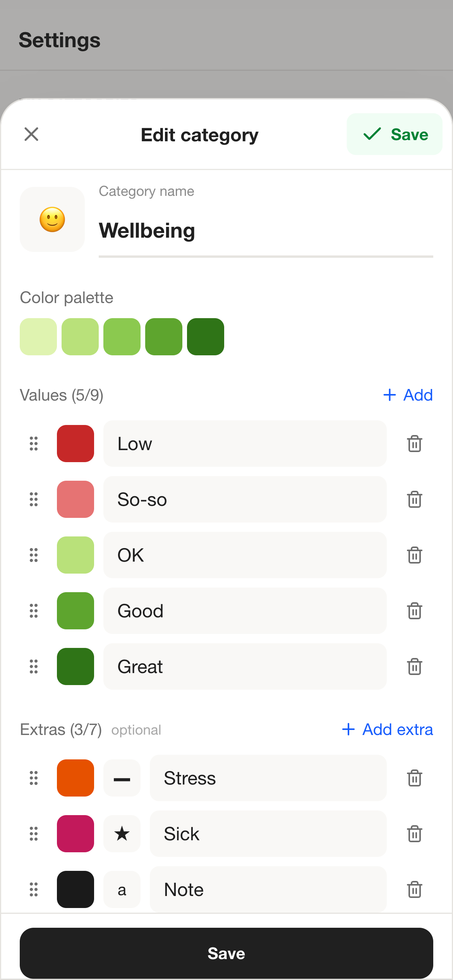453x980 pixels.
Task: Close the Edit category dialog
Action: 31,134
